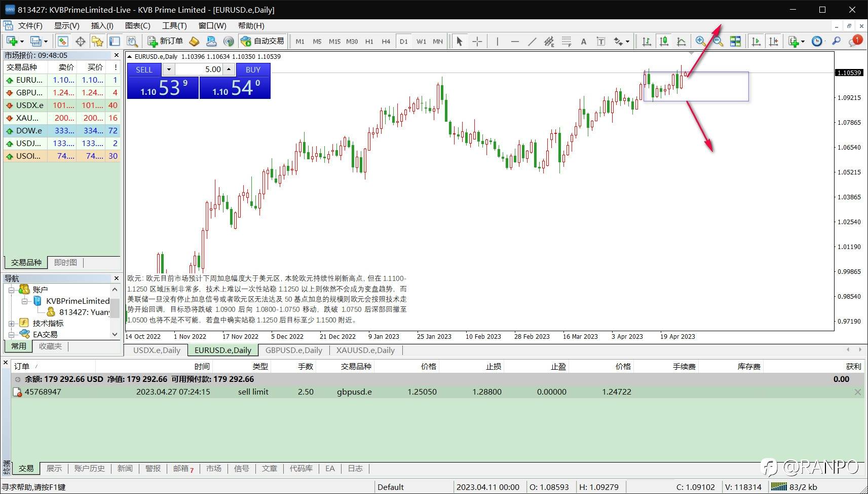This screenshot has width=868, height=494.
Task: Switch timeframe to M1
Action: point(300,42)
